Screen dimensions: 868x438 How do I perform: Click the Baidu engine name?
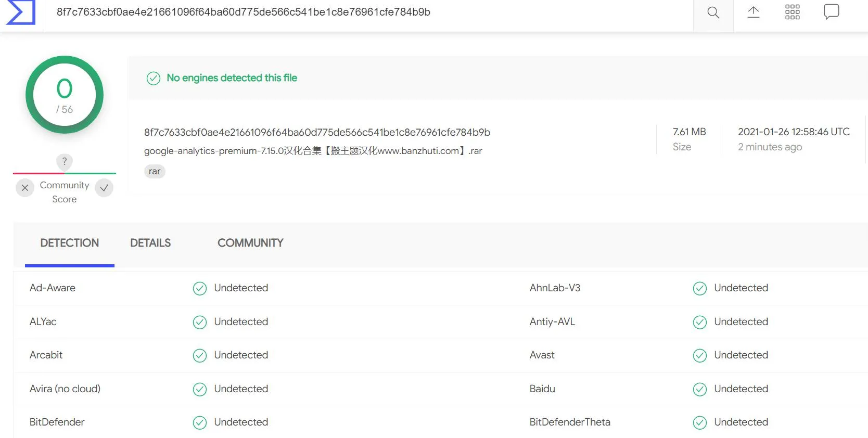[x=542, y=389]
